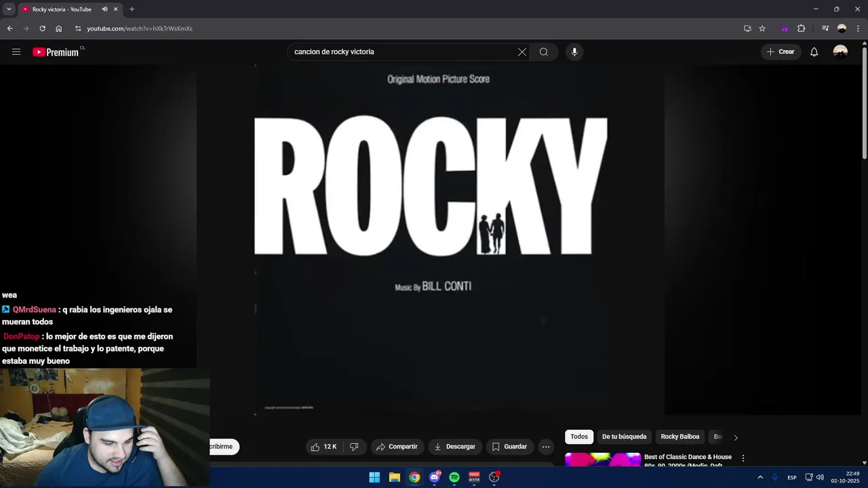Click the Rocky video player frame
This screenshot has height=488, width=868.
click(431, 241)
